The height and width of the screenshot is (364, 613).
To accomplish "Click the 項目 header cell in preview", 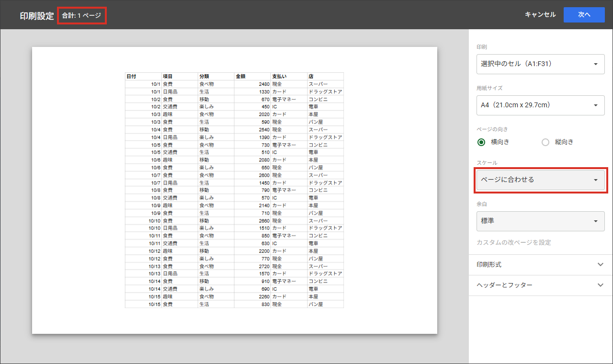I will tap(180, 76).
